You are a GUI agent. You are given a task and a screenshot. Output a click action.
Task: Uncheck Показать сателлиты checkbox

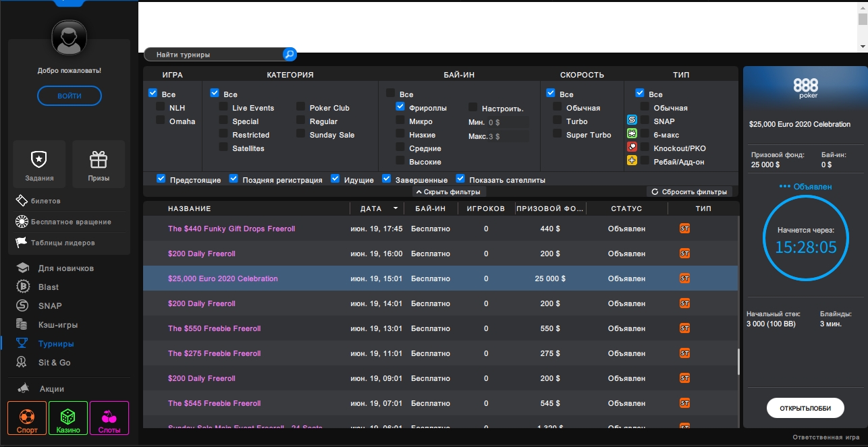coord(460,179)
